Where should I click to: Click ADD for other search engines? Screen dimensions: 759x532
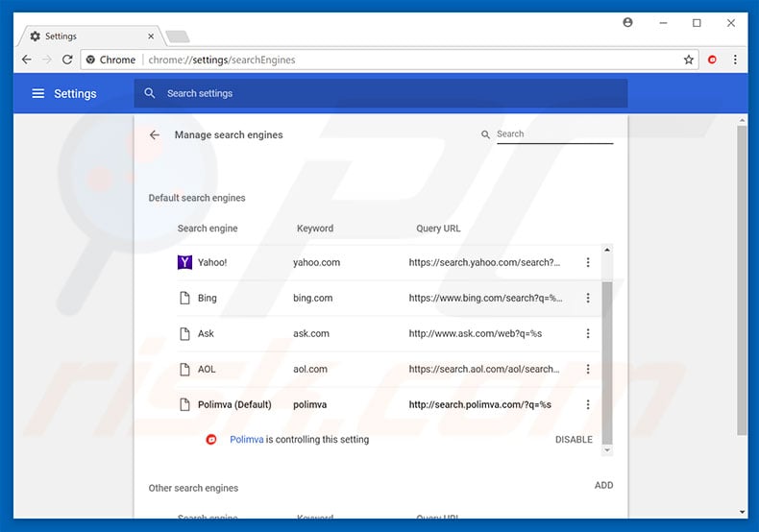click(x=603, y=485)
